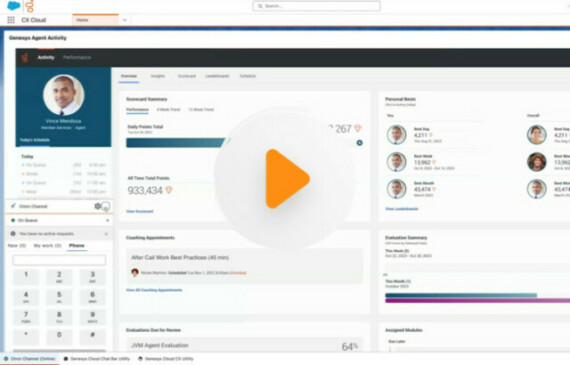Dial 2 on the keypad

pyautogui.click(x=59, y=277)
